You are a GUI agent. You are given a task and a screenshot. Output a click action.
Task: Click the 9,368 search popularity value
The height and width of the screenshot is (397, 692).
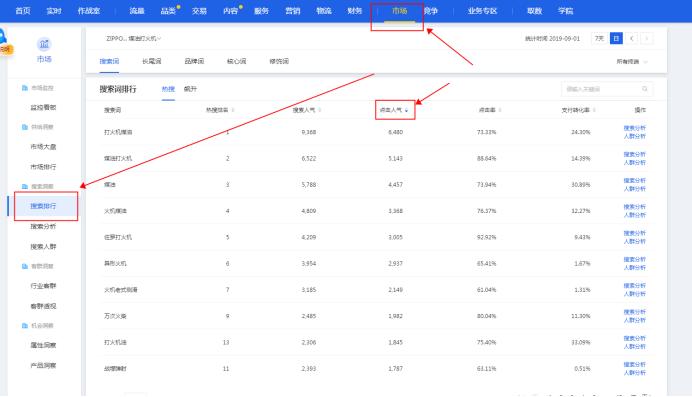308,132
